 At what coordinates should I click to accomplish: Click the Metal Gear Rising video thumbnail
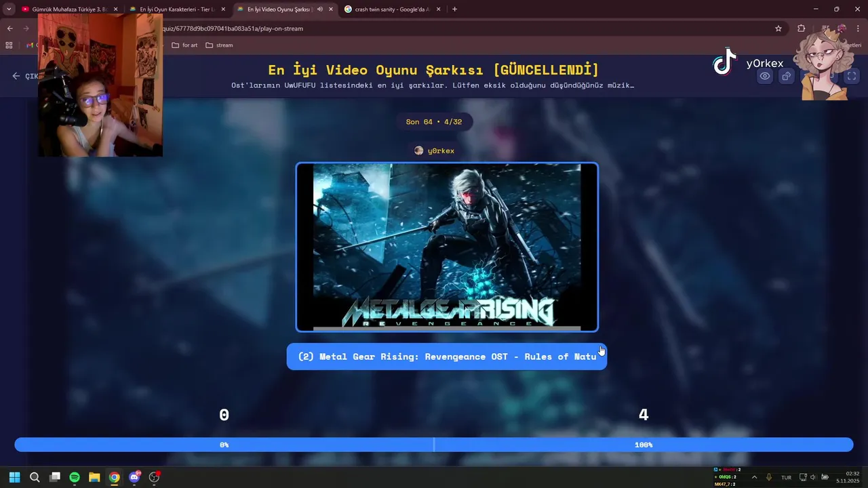[447, 247]
